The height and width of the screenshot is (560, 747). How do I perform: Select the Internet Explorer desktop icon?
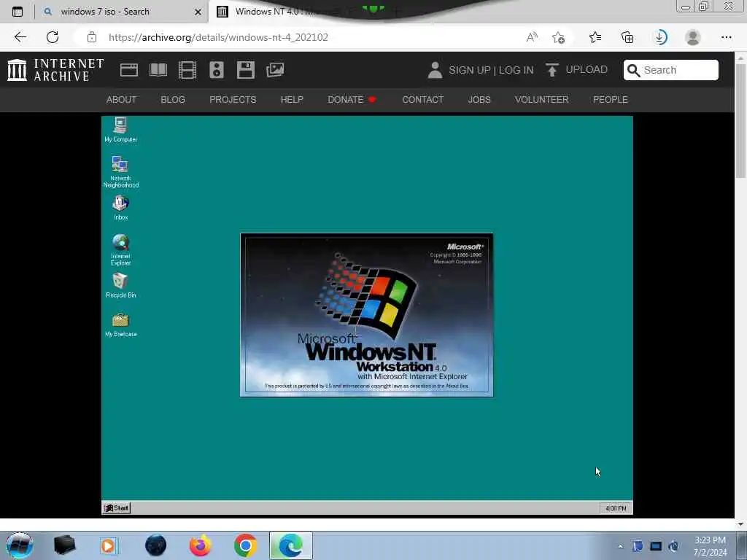click(120, 249)
